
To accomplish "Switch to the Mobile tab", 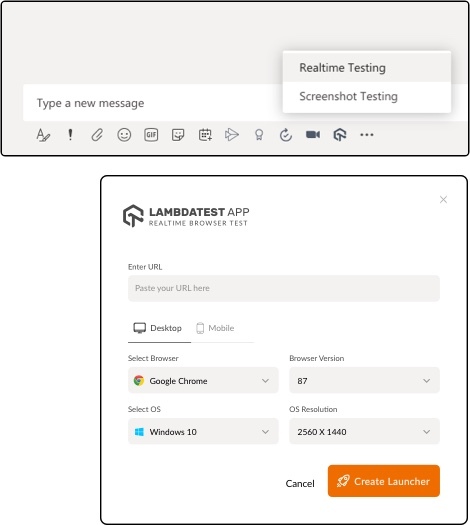I will 215,328.
